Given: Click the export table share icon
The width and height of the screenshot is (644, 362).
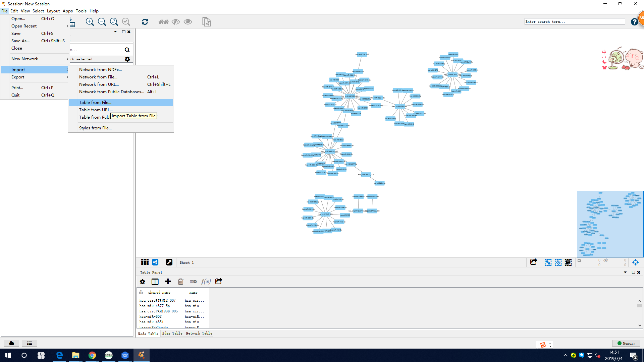Looking at the screenshot, I should 219,282.
